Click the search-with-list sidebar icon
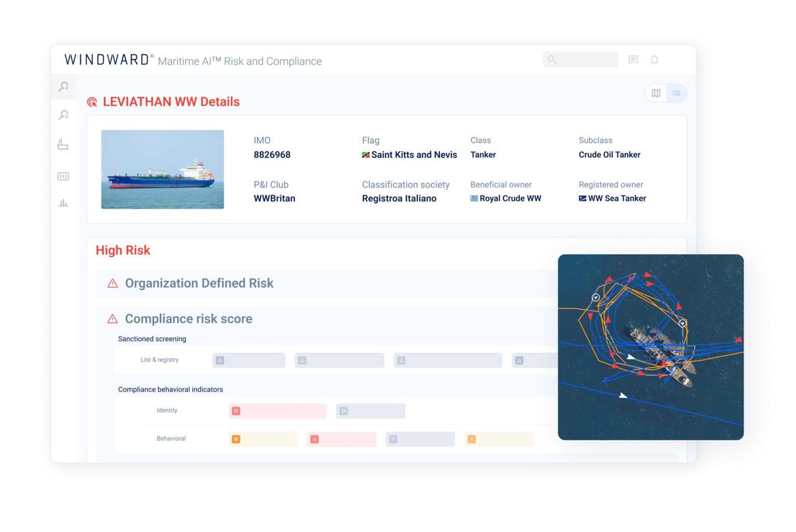This screenshot has height=532, width=796. [63, 115]
